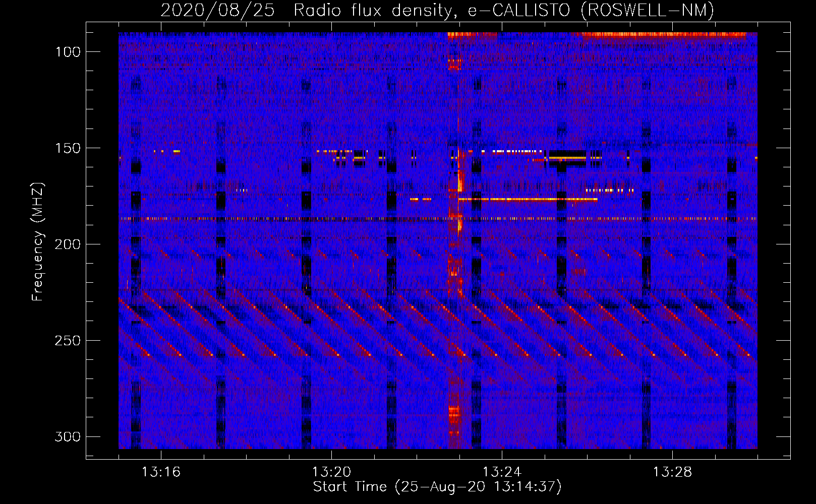Click the '13:16' time tick label
816x504 pixels.
tap(161, 472)
